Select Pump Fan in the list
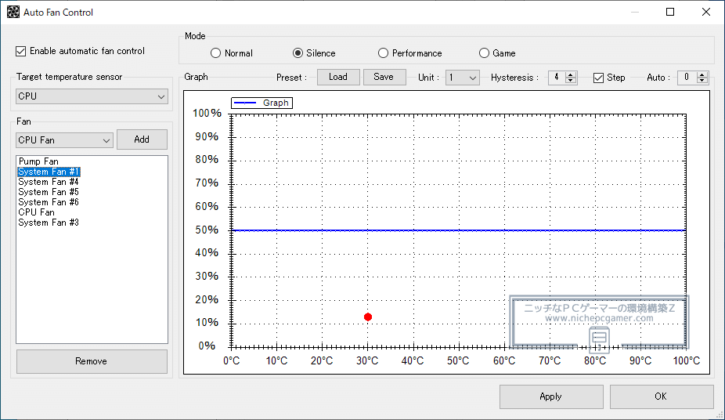This screenshot has height=420, width=725. pyautogui.click(x=38, y=161)
